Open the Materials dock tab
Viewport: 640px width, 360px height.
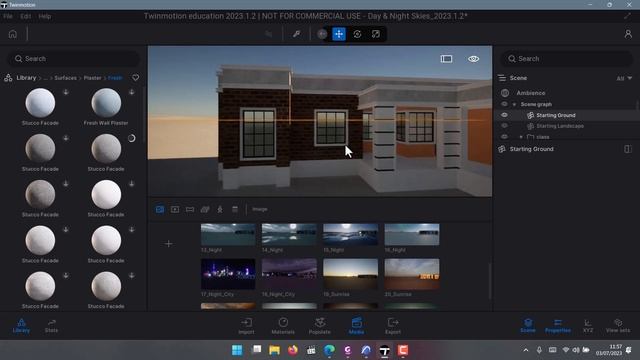[x=283, y=326]
